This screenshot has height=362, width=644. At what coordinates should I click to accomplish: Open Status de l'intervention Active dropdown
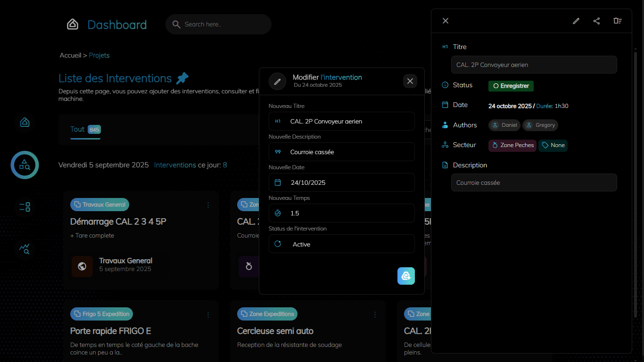coord(342,244)
